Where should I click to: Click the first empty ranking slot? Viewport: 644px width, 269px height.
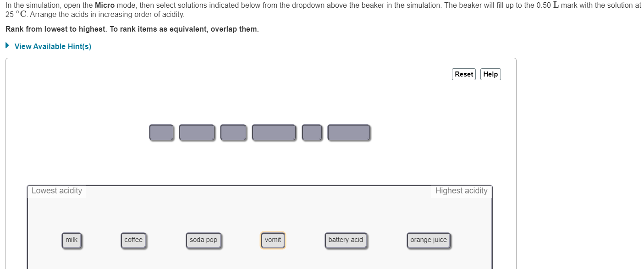[161, 132]
